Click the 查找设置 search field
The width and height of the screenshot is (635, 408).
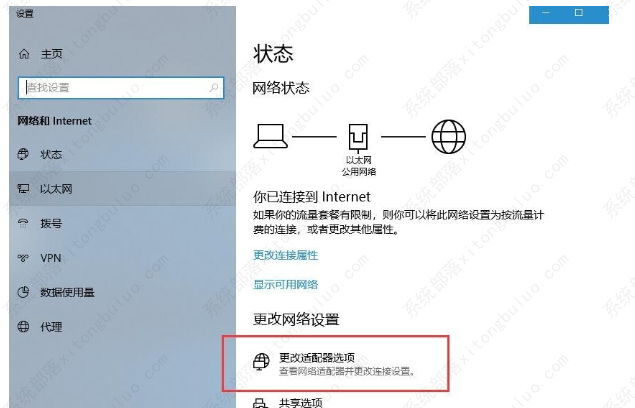pyautogui.click(x=121, y=88)
